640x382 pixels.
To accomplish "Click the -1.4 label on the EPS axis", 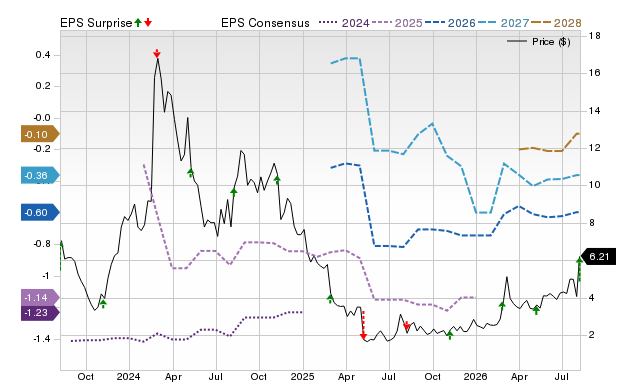I will point(41,339).
